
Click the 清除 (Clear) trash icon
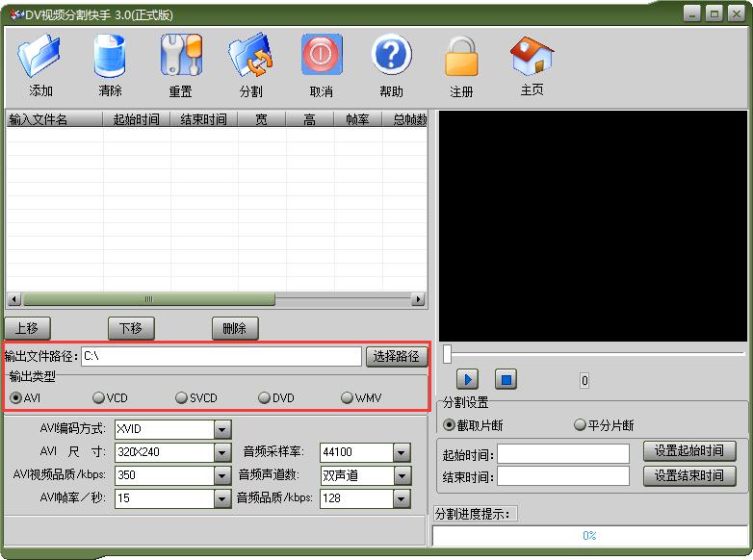pos(110,57)
